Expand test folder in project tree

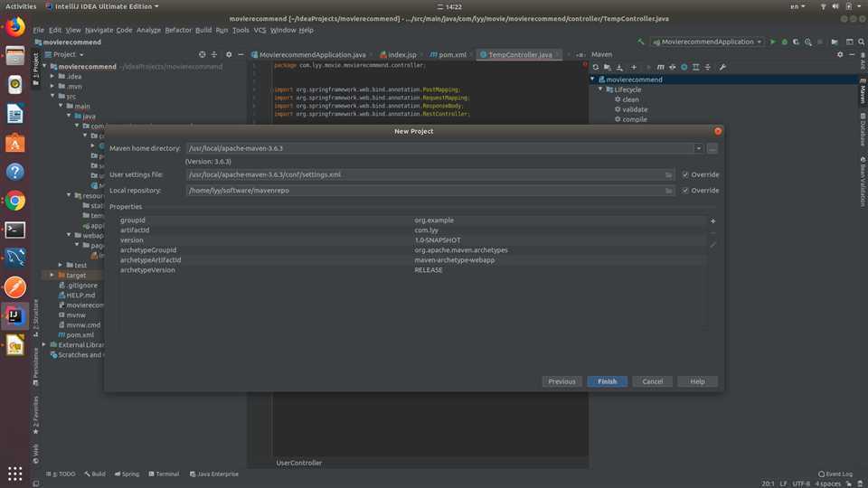(x=61, y=265)
